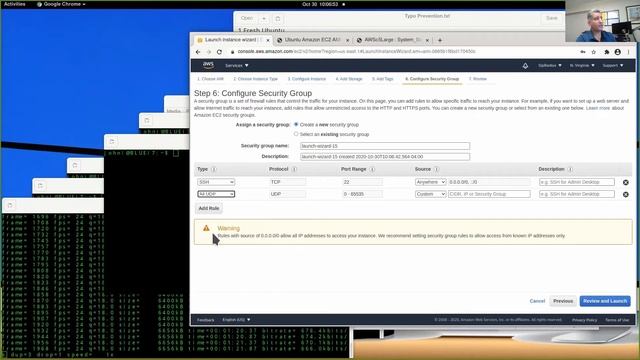The height and width of the screenshot is (360, 640).
Task: Go to step 2 Choose Instance Type
Action: click(256, 79)
